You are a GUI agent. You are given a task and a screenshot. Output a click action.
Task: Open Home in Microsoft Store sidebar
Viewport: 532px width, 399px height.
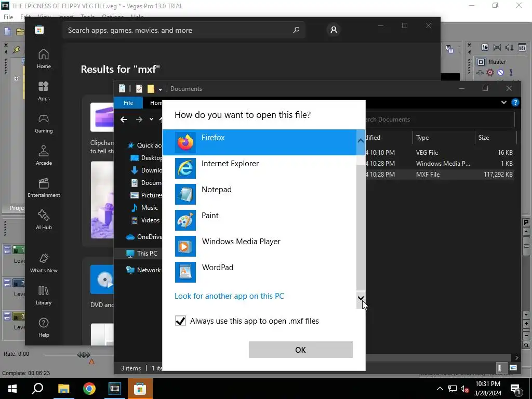tap(44, 59)
